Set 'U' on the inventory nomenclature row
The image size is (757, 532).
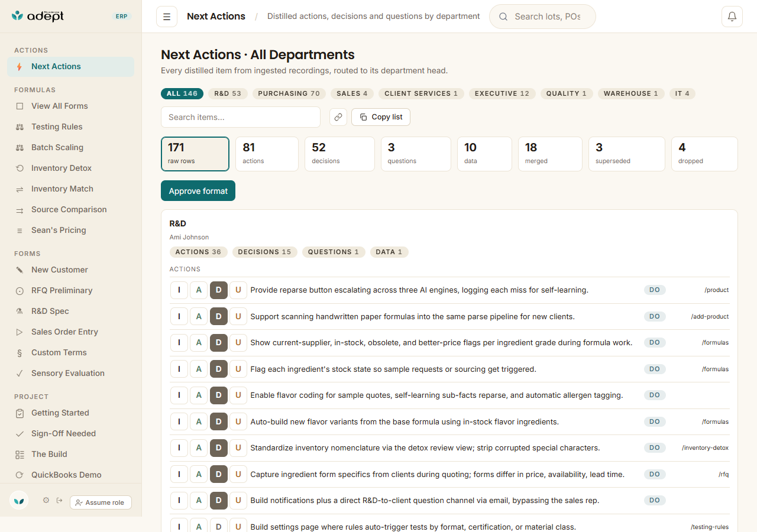238,447
